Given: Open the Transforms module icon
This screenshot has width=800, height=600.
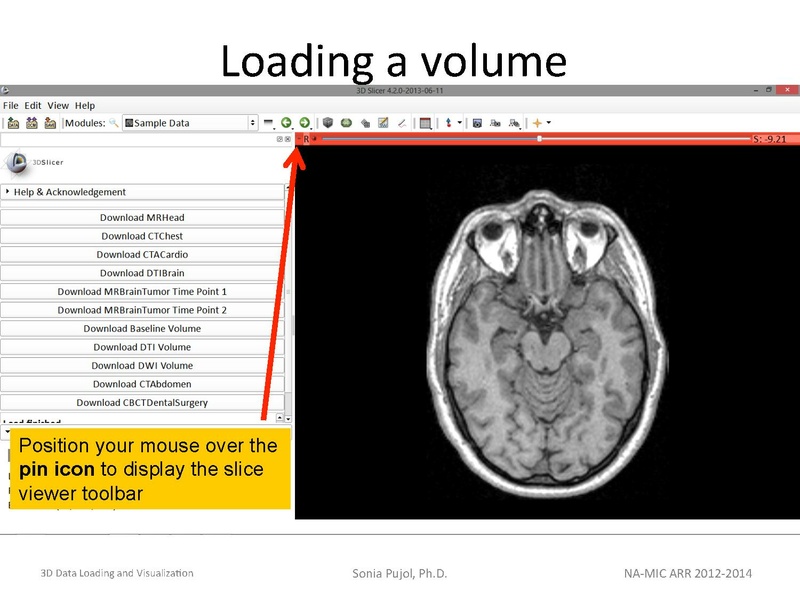Looking at the screenshot, I should 365,123.
